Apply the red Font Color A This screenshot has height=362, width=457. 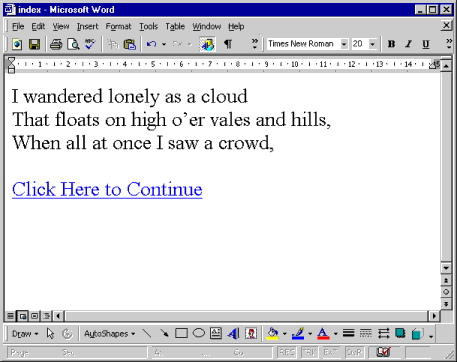tap(323, 334)
